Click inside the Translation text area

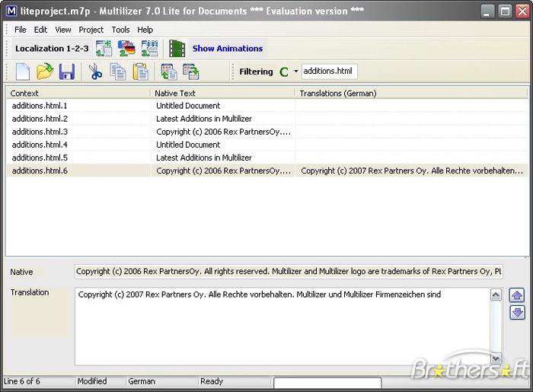tap(282, 327)
